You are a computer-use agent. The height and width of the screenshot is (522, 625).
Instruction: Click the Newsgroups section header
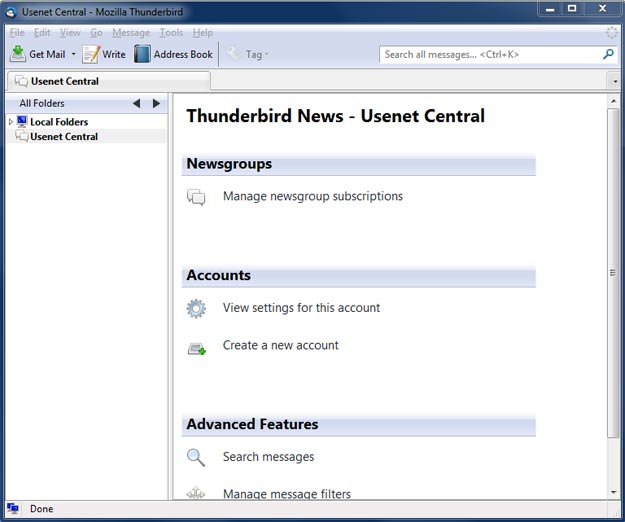(358, 164)
